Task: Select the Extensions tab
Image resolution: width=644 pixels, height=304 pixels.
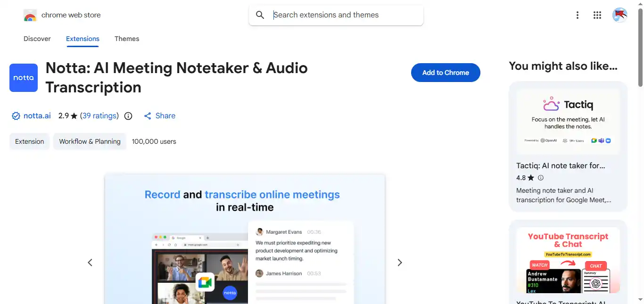Action: (83, 39)
